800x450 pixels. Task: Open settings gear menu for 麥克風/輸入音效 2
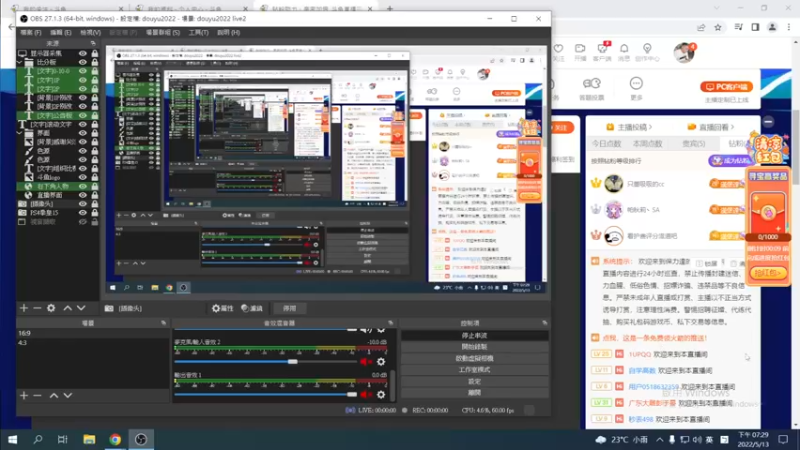[x=381, y=362]
